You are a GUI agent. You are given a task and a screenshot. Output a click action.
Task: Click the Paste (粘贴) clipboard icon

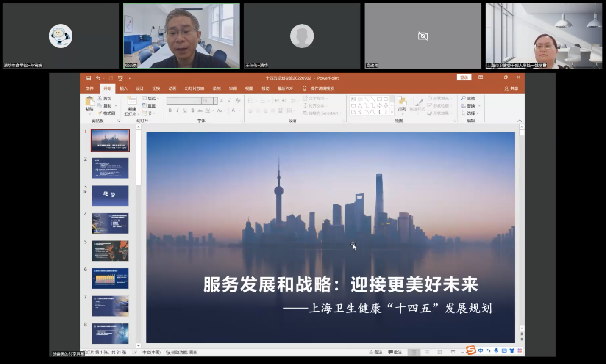[x=89, y=102]
